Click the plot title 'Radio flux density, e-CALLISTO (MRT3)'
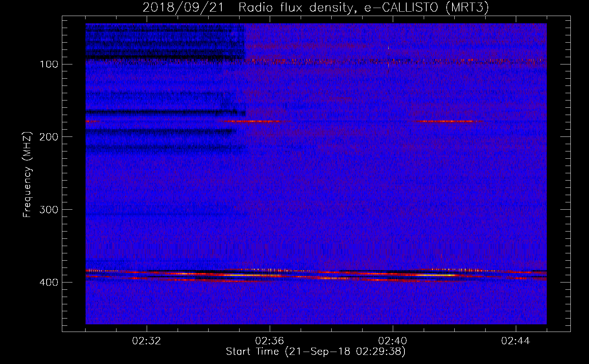Screen dimensions: 589x364 click(364, 7)
